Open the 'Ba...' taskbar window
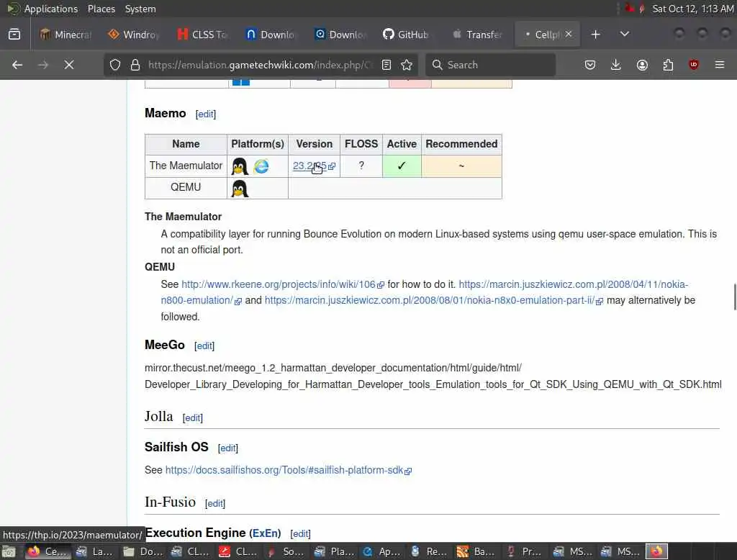 tap(476, 551)
